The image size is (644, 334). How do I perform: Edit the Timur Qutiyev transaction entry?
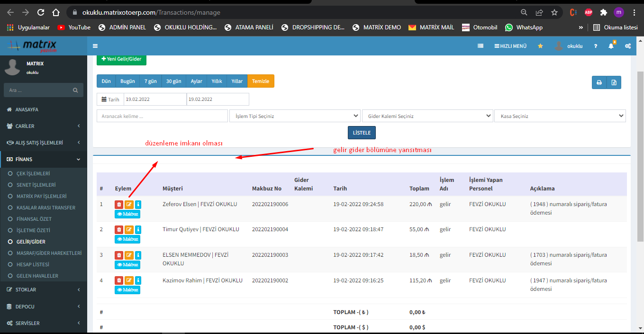(128, 230)
